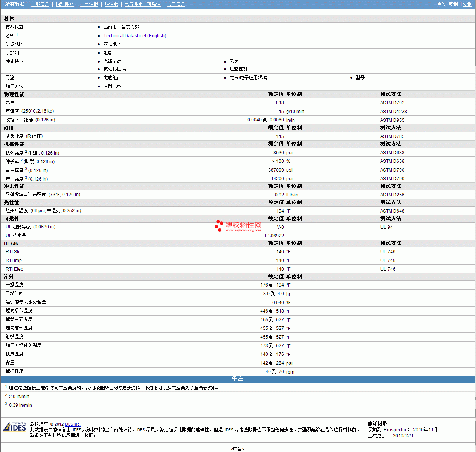476x452 pixels.
Task: Switch to the 物理性能 tab
Action: point(64,4)
